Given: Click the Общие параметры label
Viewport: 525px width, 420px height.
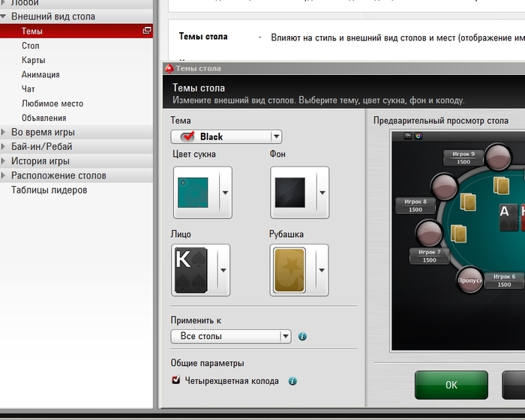Looking at the screenshot, I should pos(207,363).
